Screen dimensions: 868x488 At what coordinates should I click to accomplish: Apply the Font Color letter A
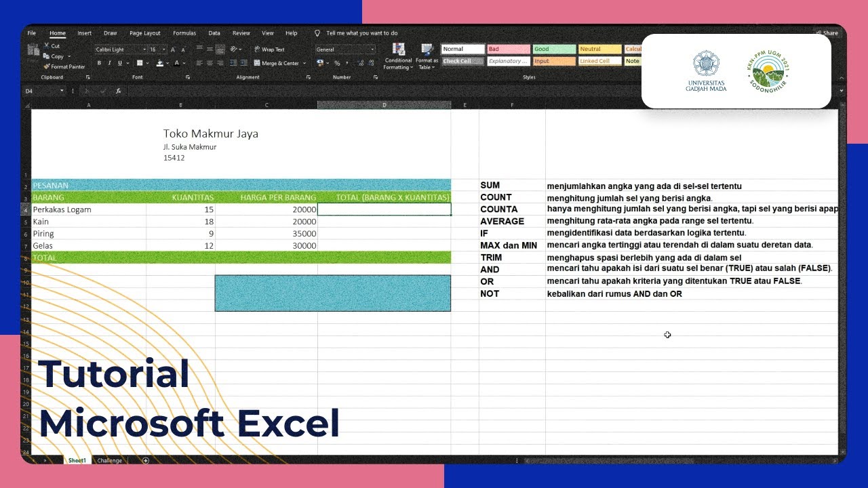tap(177, 63)
